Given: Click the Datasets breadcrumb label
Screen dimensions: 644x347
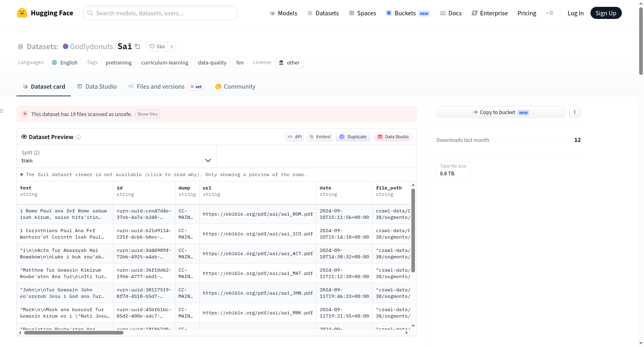Looking at the screenshot, I should coord(43,46).
